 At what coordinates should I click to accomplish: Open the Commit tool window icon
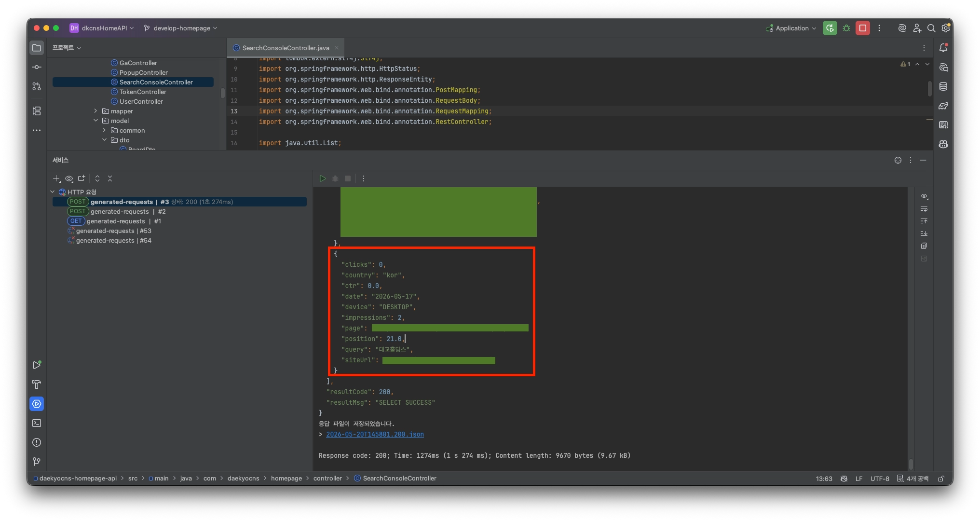[x=37, y=67]
